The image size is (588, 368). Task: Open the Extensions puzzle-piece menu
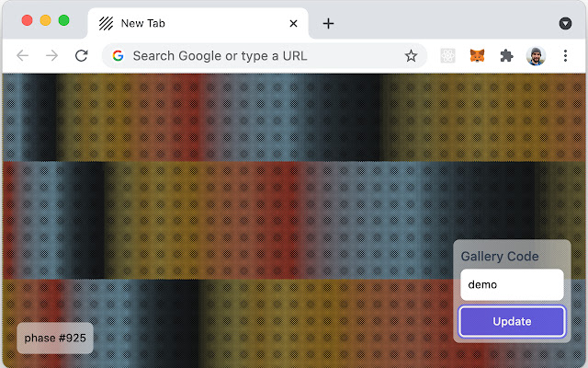(506, 56)
